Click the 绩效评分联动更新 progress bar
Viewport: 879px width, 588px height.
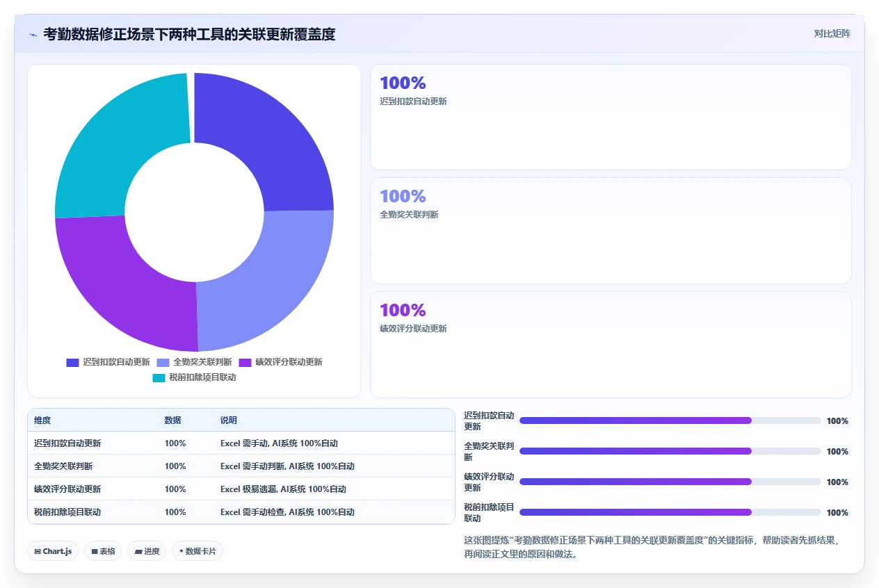click(670, 482)
